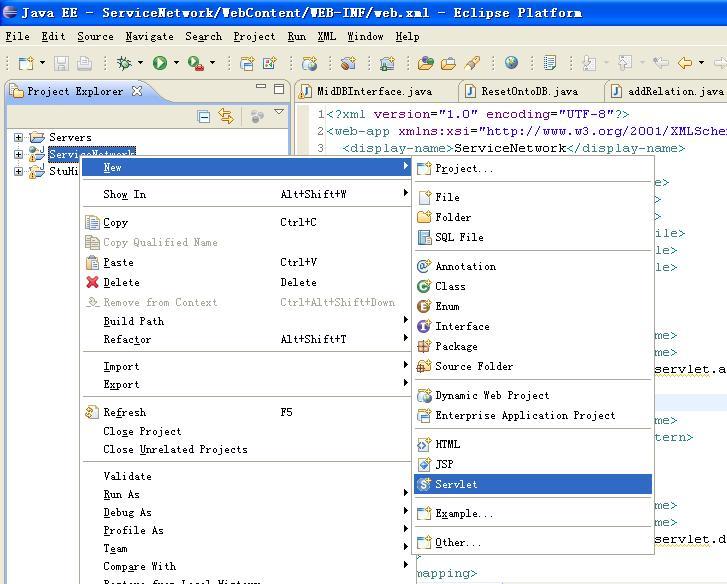
Task: Open dropdown arrow next to Run icon
Action: click(x=176, y=62)
